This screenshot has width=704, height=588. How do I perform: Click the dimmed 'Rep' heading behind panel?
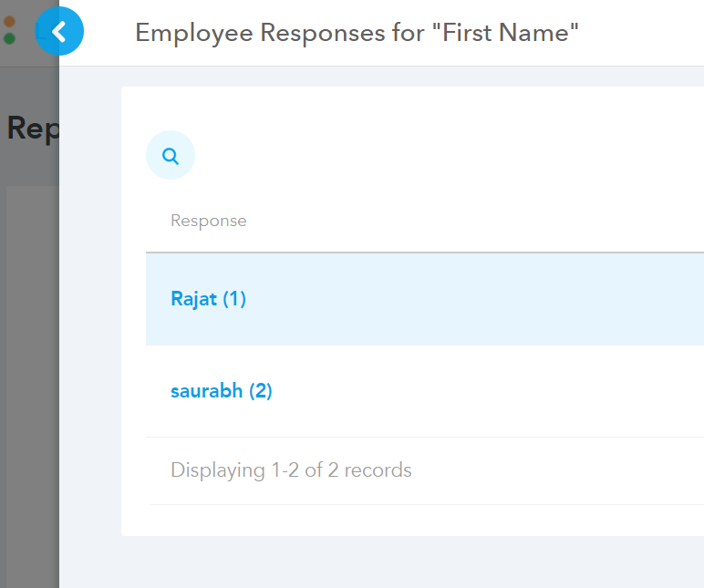pos(33,129)
